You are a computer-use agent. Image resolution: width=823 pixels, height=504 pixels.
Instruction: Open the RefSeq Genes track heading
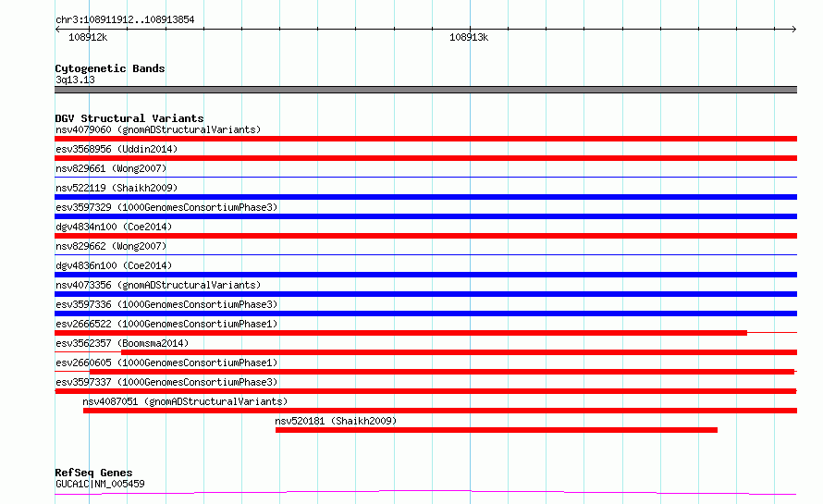coord(93,473)
